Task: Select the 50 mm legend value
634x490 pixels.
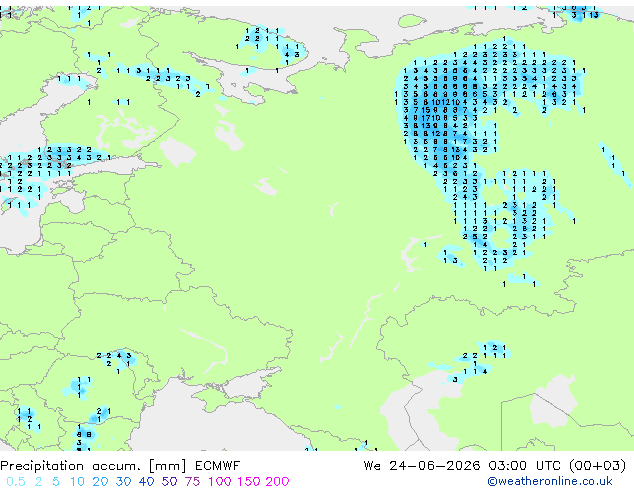Action: 169,482
